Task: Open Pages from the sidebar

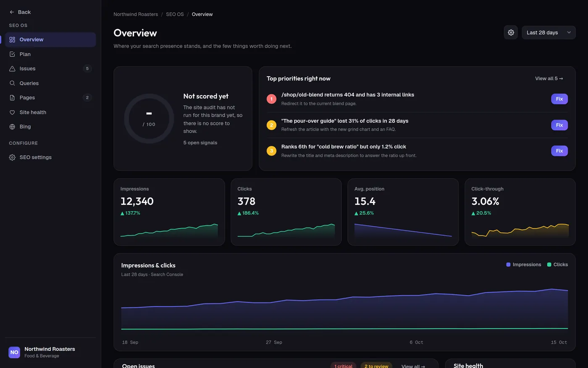Action: 50,98
